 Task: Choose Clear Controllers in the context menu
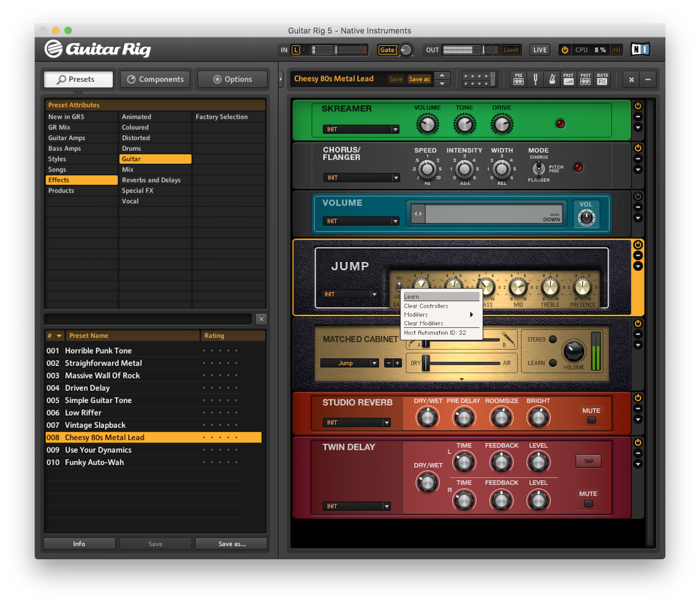[x=441, y=306]
